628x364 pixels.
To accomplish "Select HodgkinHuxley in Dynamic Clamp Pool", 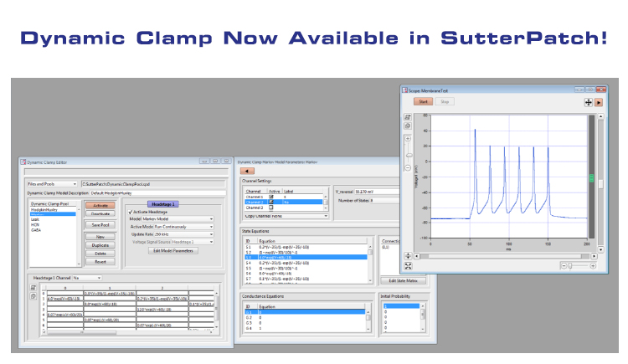I will pyautogui.click(x=44, y=210).
